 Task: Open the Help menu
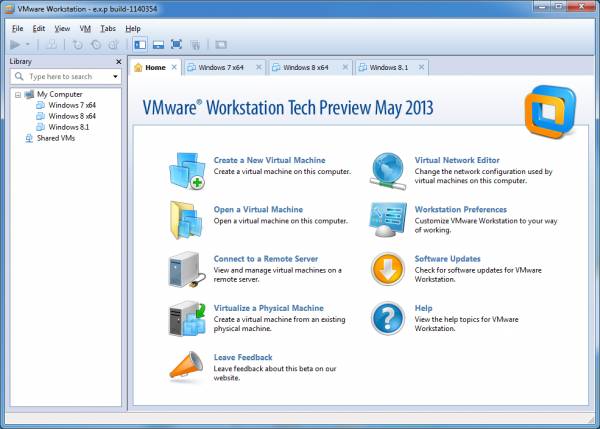click(133, 29)
